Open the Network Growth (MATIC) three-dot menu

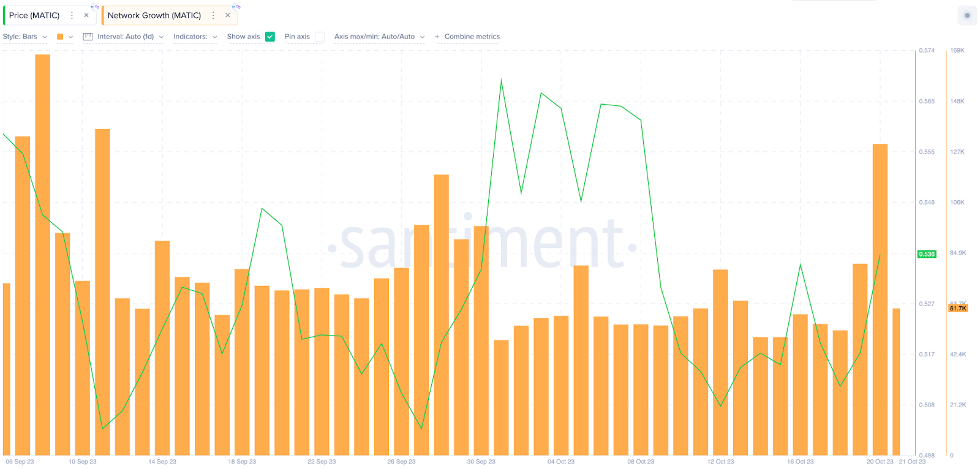tap(213, 15)
